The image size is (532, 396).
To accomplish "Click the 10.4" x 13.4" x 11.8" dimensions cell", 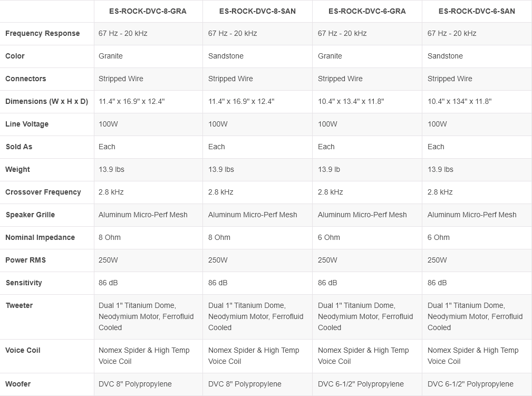I will tap(351, 101).
